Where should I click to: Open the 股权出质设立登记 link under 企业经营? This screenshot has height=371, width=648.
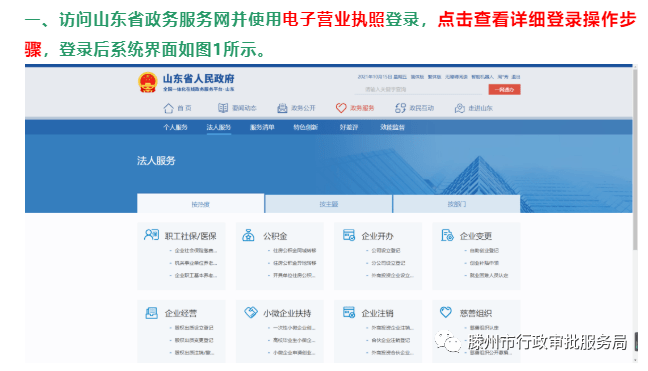[x=194, y=328]
